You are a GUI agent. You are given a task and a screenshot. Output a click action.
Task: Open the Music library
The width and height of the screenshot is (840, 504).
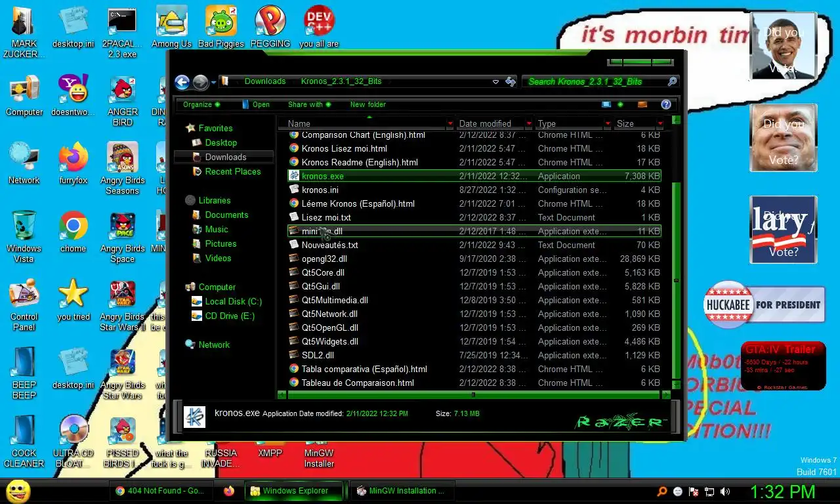[x=217, y=229]
